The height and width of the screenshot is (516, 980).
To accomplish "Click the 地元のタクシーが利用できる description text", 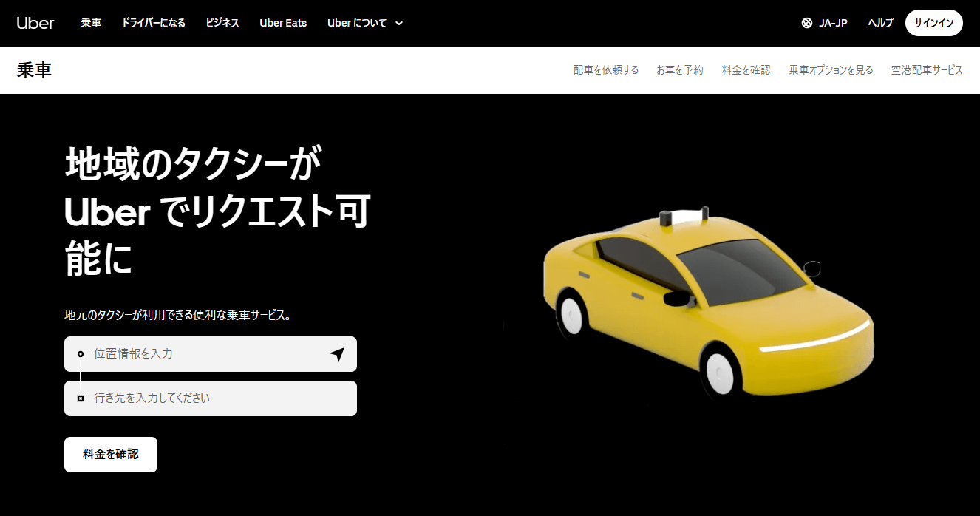I will pos(178,316).
